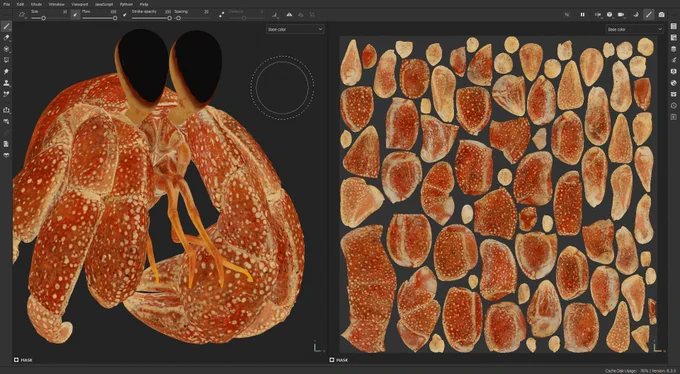The width and height of the screenshot is (680, 374).
Task: Click the pause engine computation icon
Action: (x=582, y=15)
